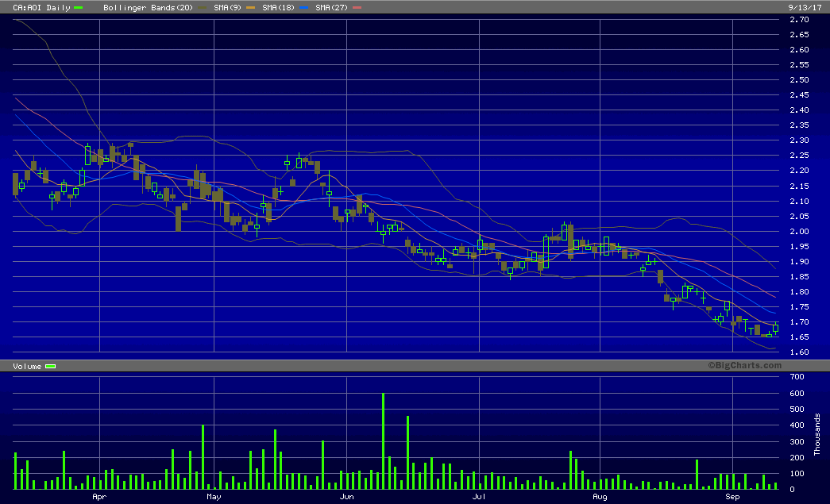
Task: Click the CA:AOI Daily chart title
Action: click(x=41, y=7)
